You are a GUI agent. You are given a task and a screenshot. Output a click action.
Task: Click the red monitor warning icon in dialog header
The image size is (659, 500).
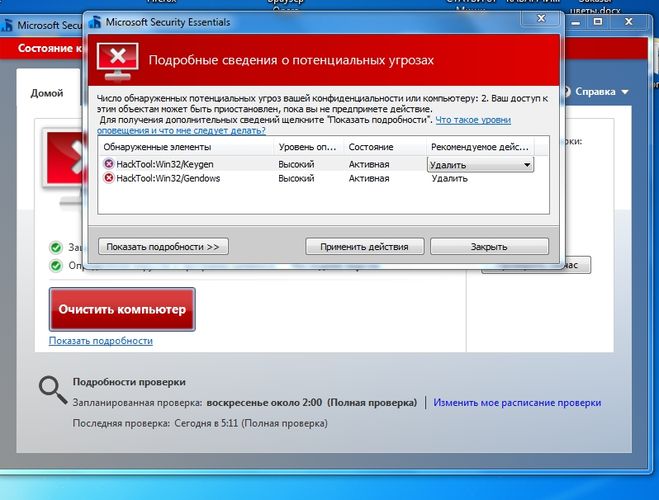118,61
